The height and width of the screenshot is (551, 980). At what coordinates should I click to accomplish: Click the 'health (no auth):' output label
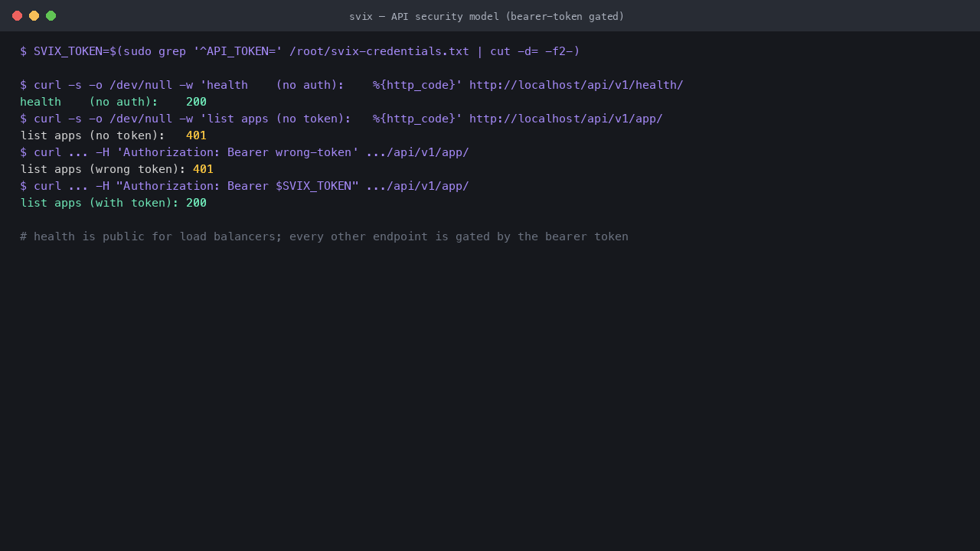[x=89, y=102]
